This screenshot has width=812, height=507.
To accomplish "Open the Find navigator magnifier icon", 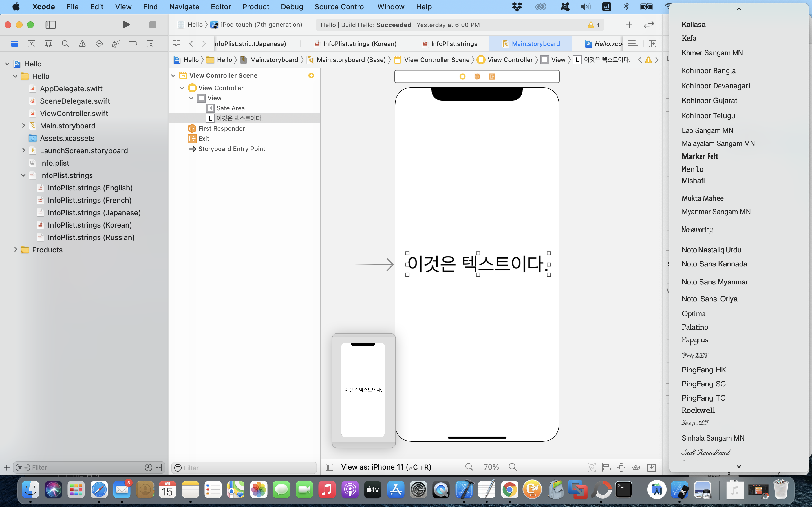I will 65,44.
